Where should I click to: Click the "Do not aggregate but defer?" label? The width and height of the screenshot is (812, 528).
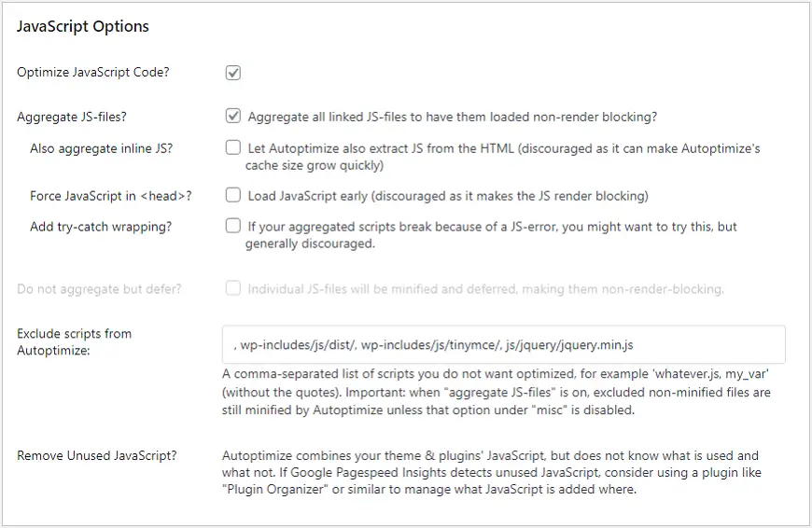click(x=99, y=289)
